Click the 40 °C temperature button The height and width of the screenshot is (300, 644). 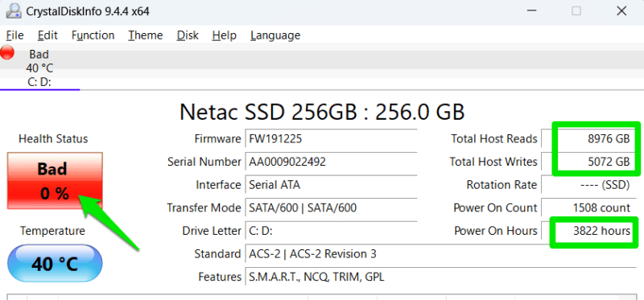pos(55,264)
